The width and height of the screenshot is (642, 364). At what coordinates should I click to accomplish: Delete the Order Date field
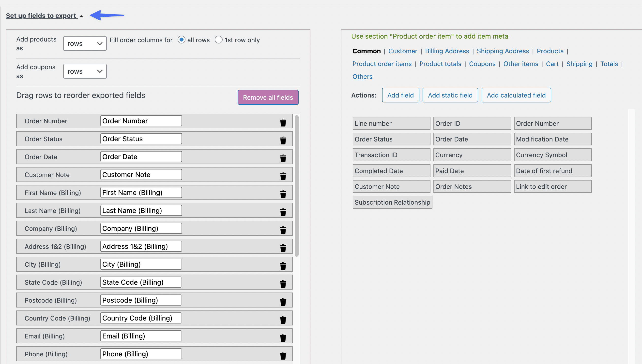[283, 158]
